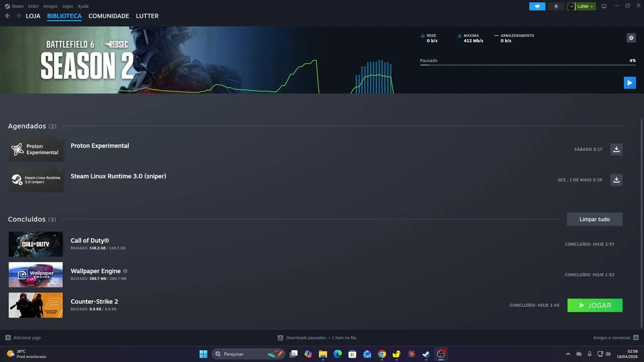Click the Wallpaper Engine info icon

pyautogui.click(x=125, y=271)
